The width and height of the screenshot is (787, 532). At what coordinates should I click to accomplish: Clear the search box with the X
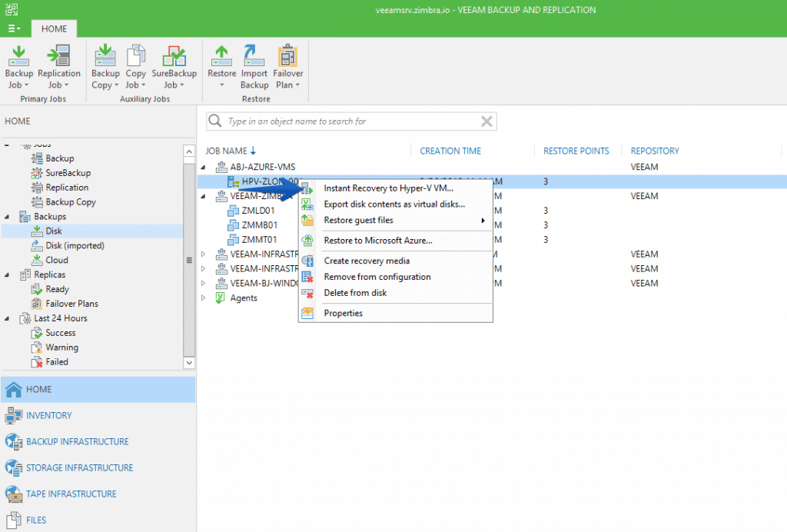(486, 121)
